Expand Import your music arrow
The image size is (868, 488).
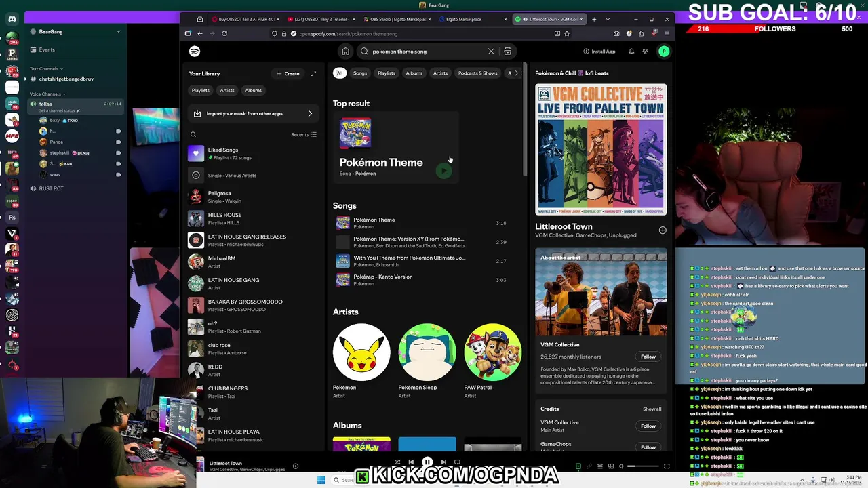(x=311, y=114)
